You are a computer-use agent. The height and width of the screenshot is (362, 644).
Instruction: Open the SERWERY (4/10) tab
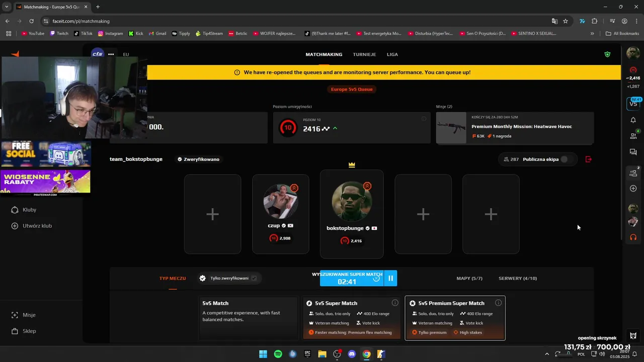[x=518, y=278]
